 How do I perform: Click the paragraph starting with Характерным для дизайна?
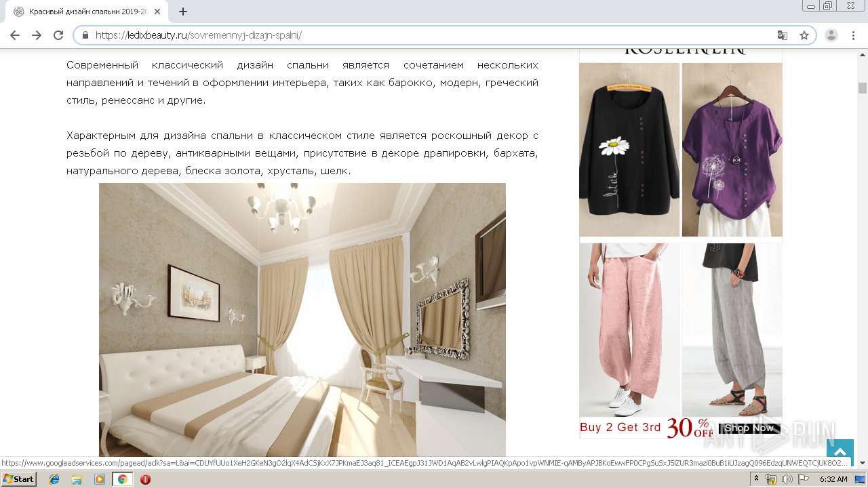point(302,153)
